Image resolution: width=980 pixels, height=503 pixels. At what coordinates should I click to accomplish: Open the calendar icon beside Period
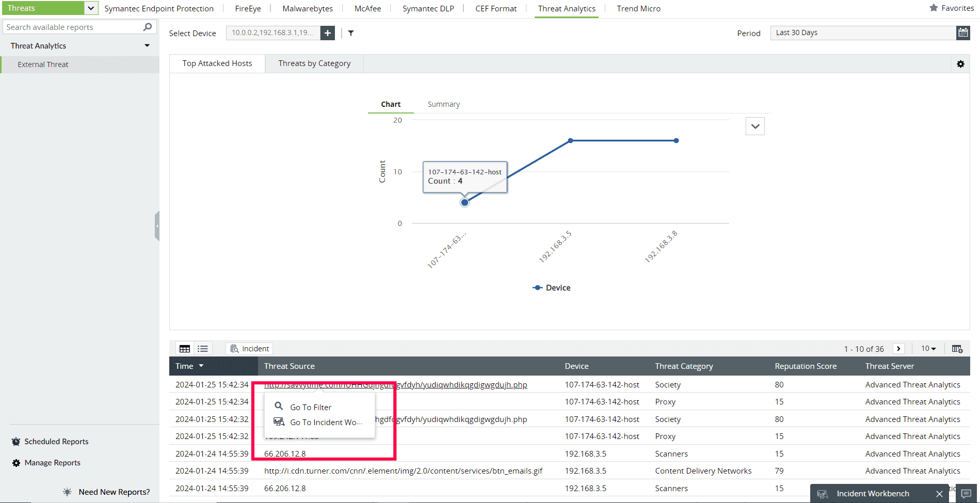point(963,32)
